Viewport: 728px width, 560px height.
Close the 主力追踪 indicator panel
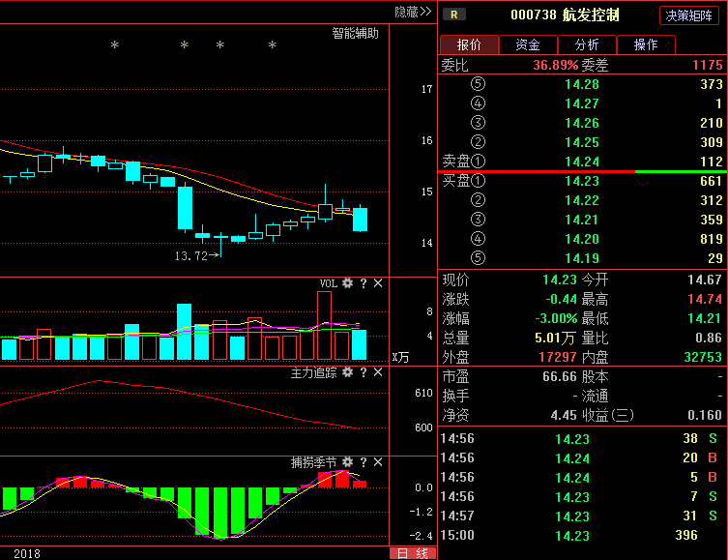(x=378, y=372)
